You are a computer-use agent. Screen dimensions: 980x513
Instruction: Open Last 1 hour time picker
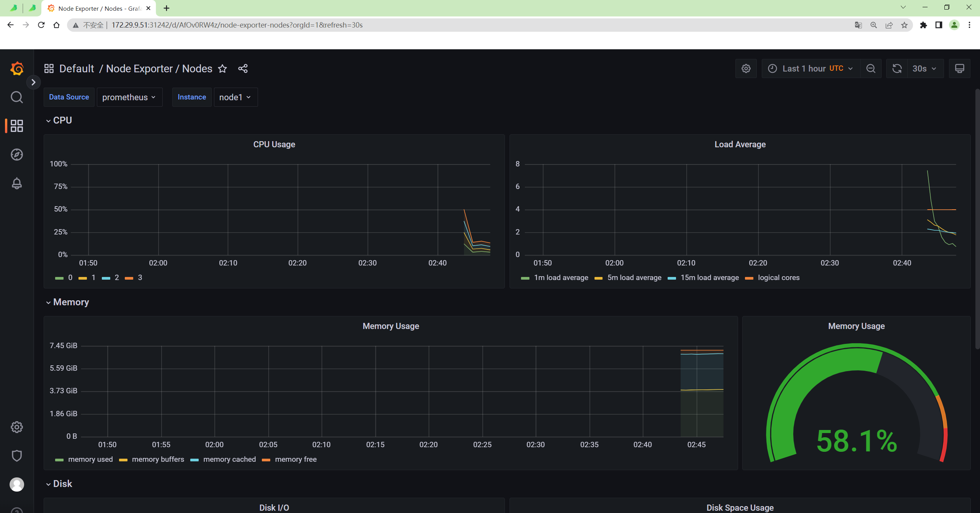(811, 68)
